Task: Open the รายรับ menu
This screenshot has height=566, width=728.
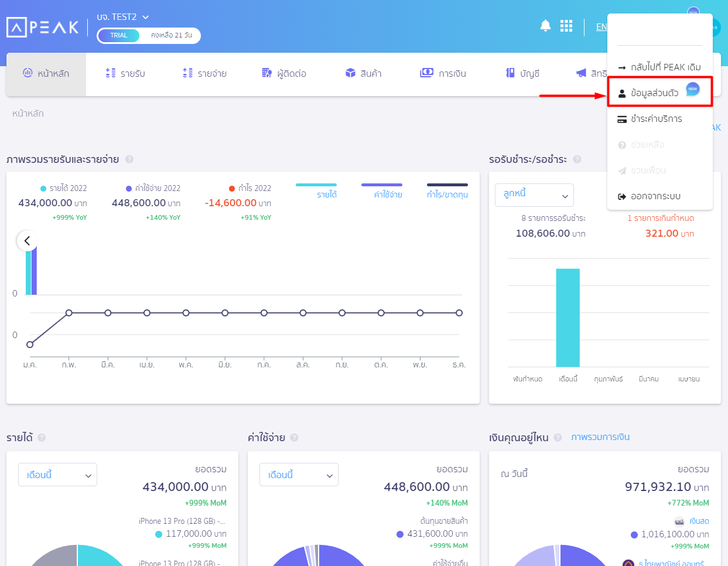Action: click(125, 74)
